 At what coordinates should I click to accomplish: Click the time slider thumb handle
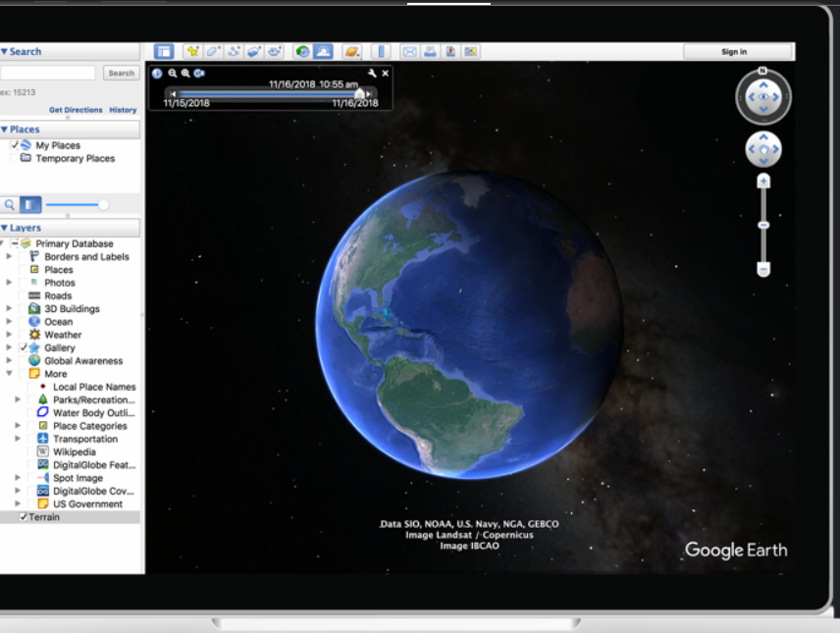pos(359,94)
